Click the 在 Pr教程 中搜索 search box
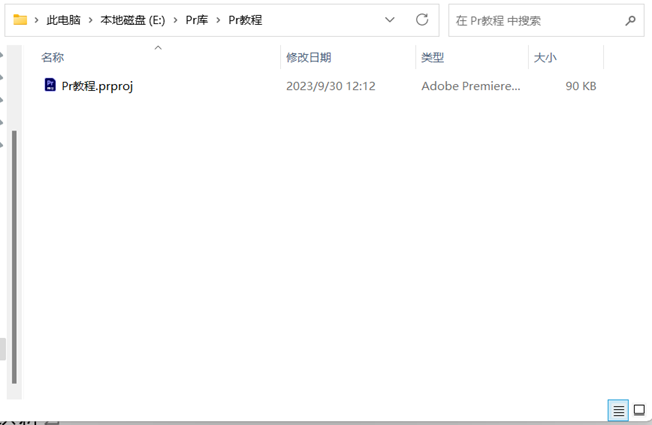Screen dimensions: 652x425 pyautogui.click(x=535, y=20)
